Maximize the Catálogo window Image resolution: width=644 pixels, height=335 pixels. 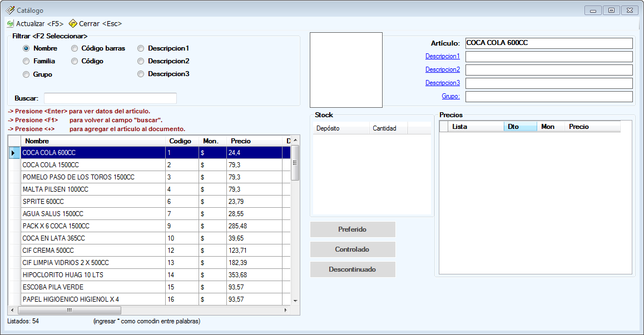tap(612, 10)
